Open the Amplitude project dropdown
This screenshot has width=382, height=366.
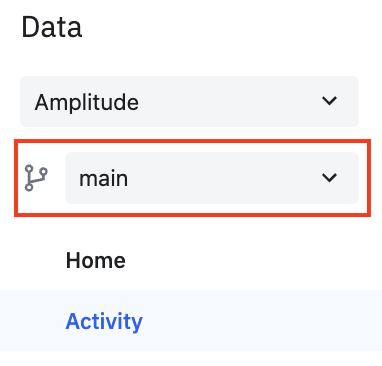pyautogui.click(x=189, y=101)
